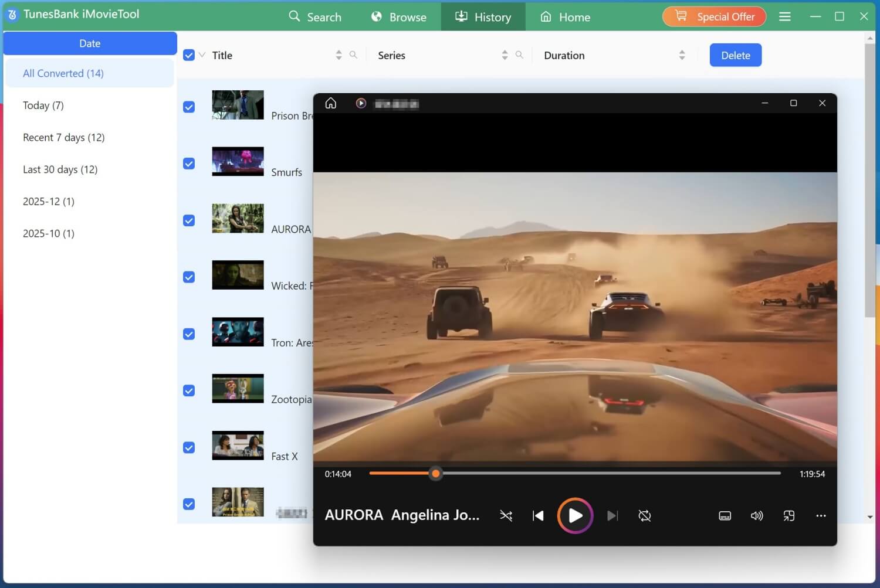Toggle the select-all checkbox in header
The height and width of the screenshot is (588, 880).
[189, 55]
